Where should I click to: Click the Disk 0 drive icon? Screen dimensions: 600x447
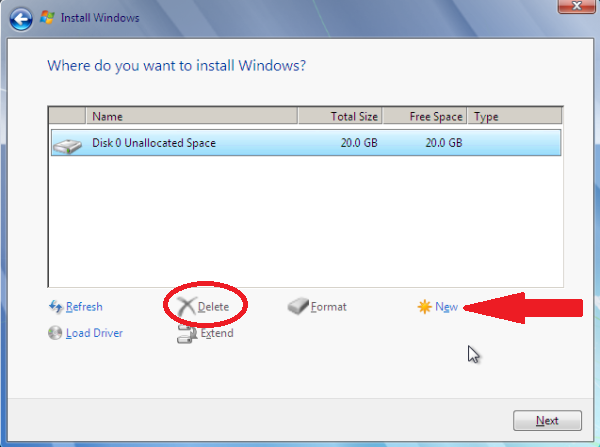[67, 146]
